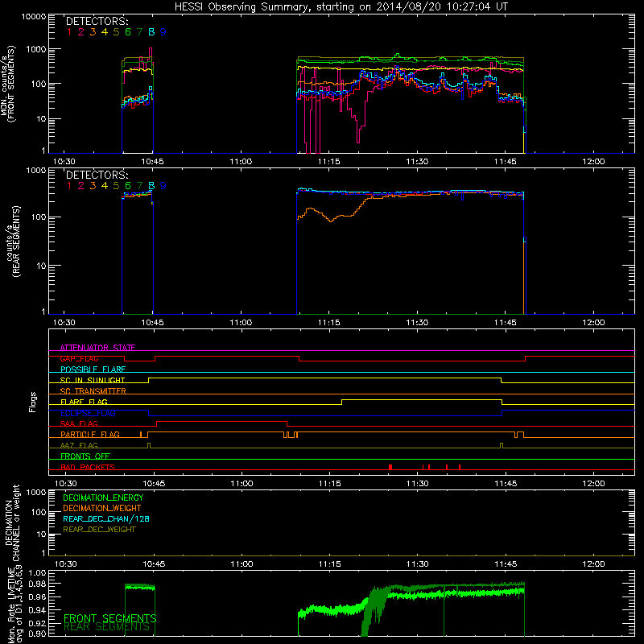
Task: Select red detector 1 in rear segments legend
Action: pos(69,186)
